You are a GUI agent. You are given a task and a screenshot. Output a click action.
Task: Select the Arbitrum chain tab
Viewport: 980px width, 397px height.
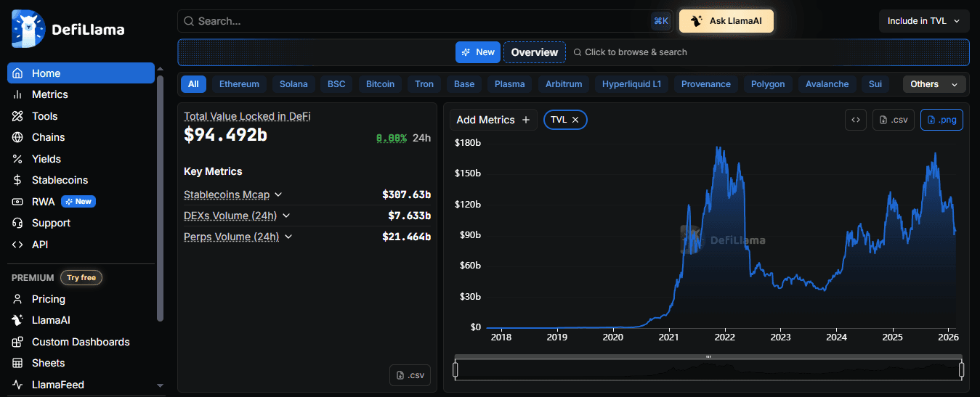pos(564,84)
